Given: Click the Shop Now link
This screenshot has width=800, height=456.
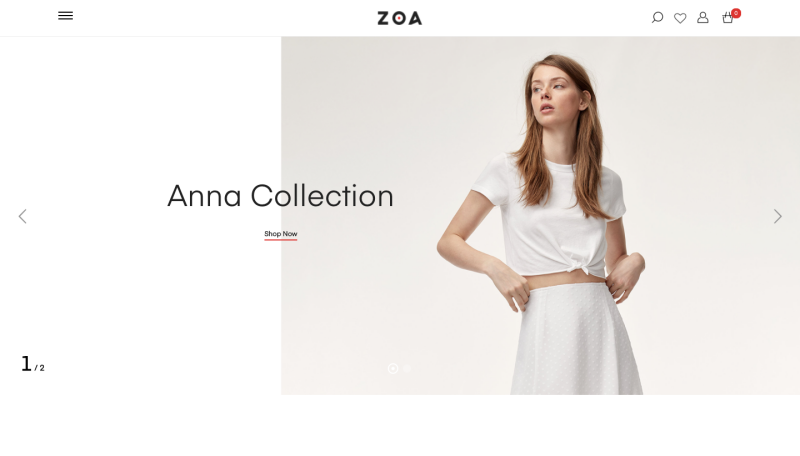Looking at the screenshot, I should 281,234.
